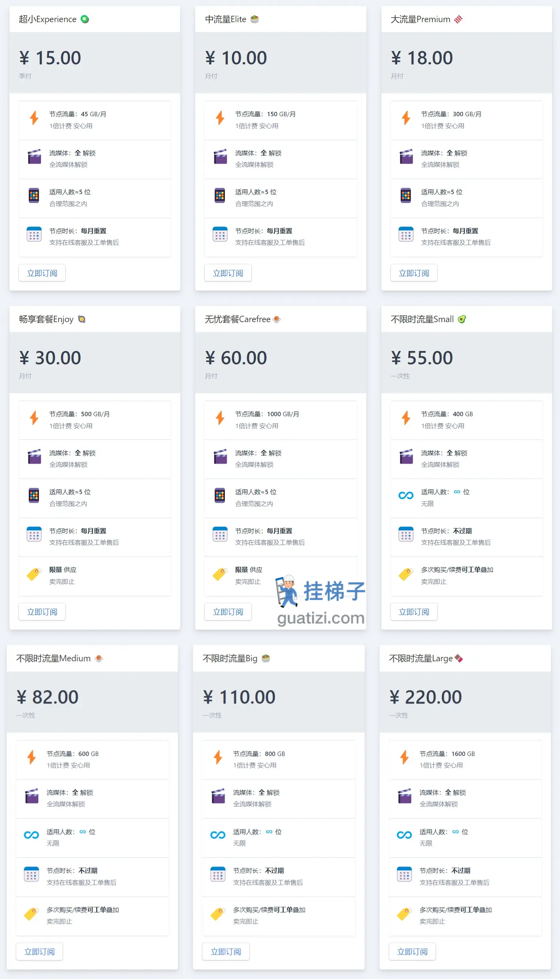This screenshot has height=979, width=560.
Task: Click 立即订阅 under 不限时流量Medium
Action: [x=40, y=952]
